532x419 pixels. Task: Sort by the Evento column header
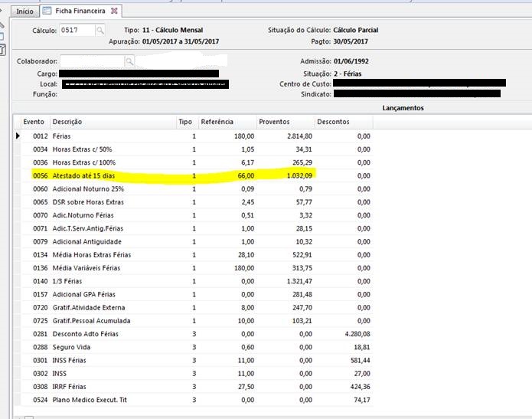point(34,122)
